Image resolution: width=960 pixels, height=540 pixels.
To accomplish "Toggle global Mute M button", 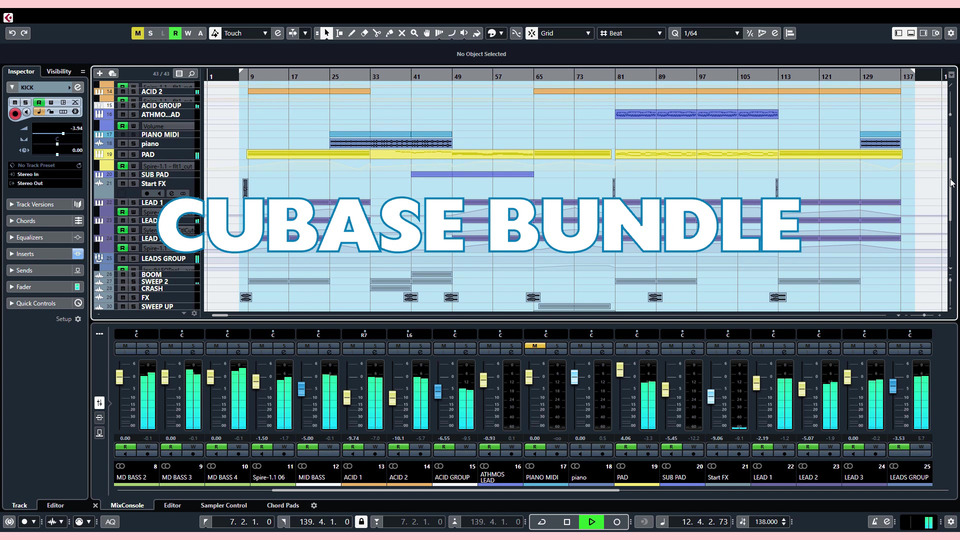I will point(138,33).
